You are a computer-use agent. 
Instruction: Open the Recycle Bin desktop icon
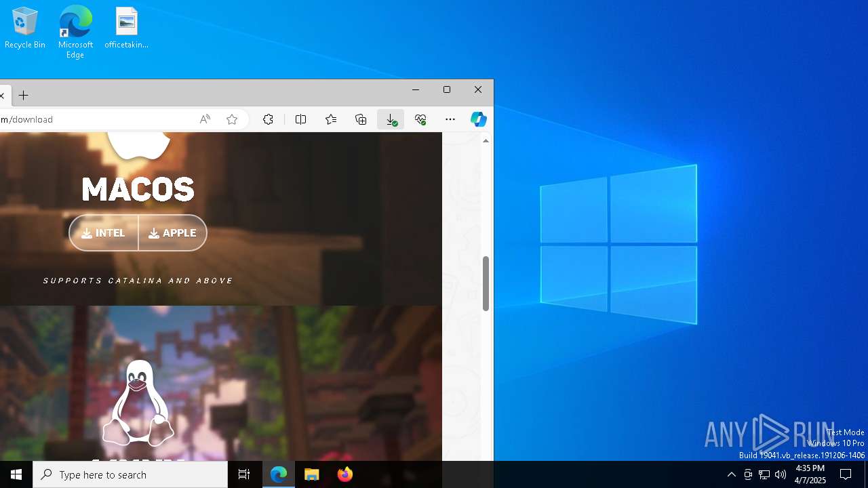click(x=25, y=28)
